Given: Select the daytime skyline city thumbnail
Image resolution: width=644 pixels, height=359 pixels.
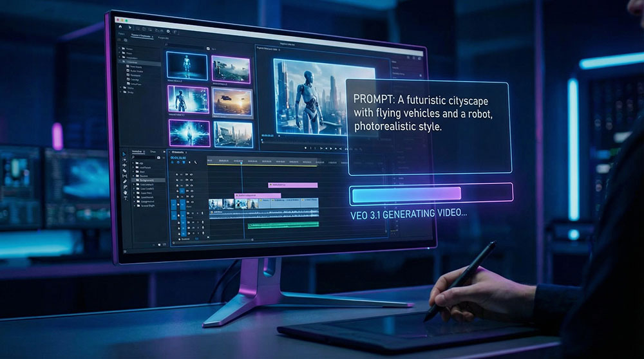Looking at the screenshot, I should (234, 134).
